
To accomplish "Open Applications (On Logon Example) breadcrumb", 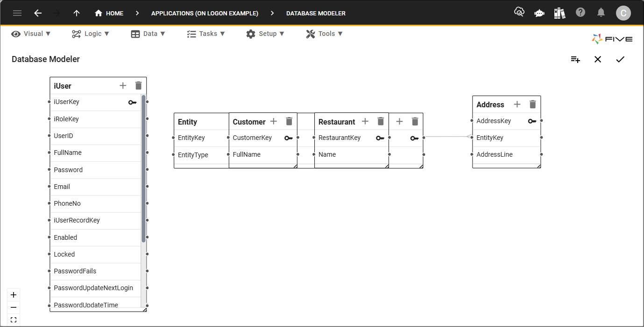I will click(205, 13).
